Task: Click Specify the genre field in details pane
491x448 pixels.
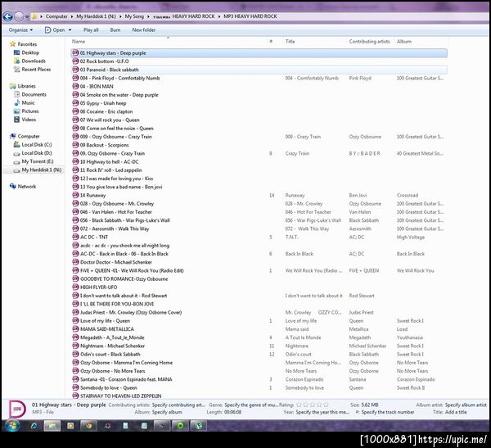Action: click(x=251, y=405)
